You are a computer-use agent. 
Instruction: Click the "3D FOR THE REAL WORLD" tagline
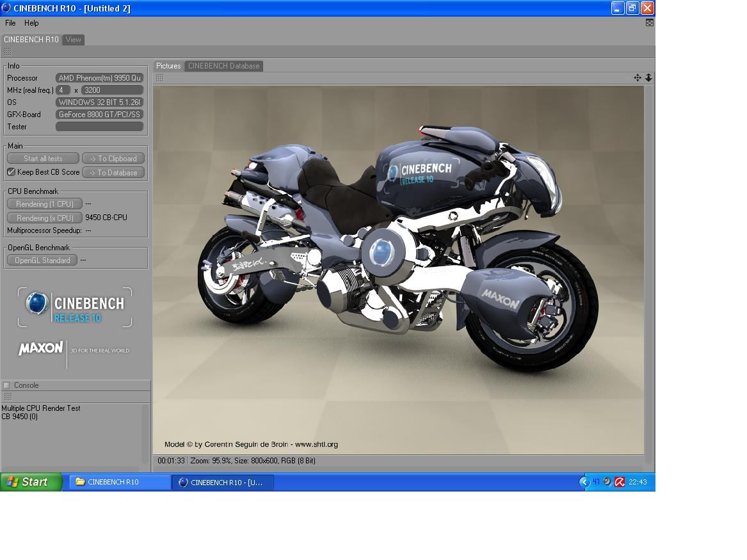click(x=100, y=351)
